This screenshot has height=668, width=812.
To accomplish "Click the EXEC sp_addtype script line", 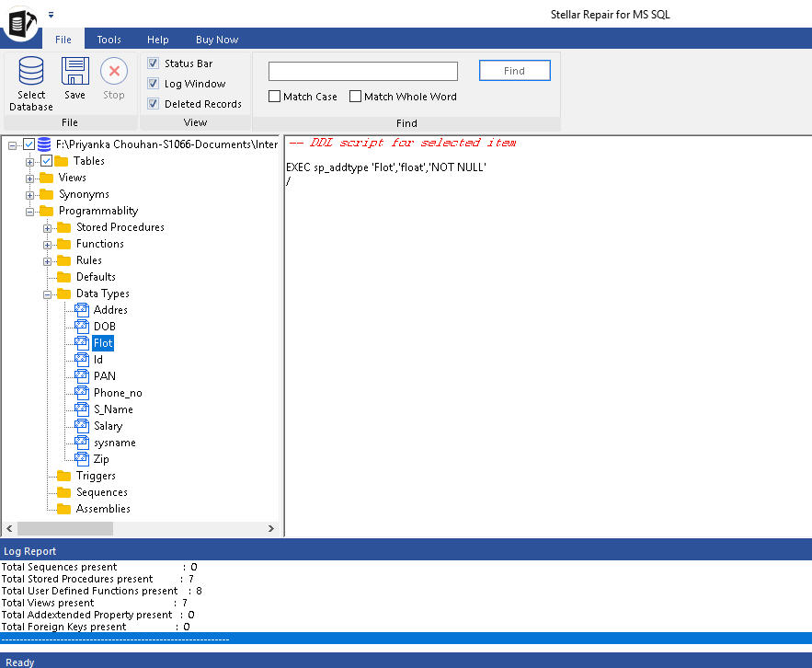I will click(386, 167).
